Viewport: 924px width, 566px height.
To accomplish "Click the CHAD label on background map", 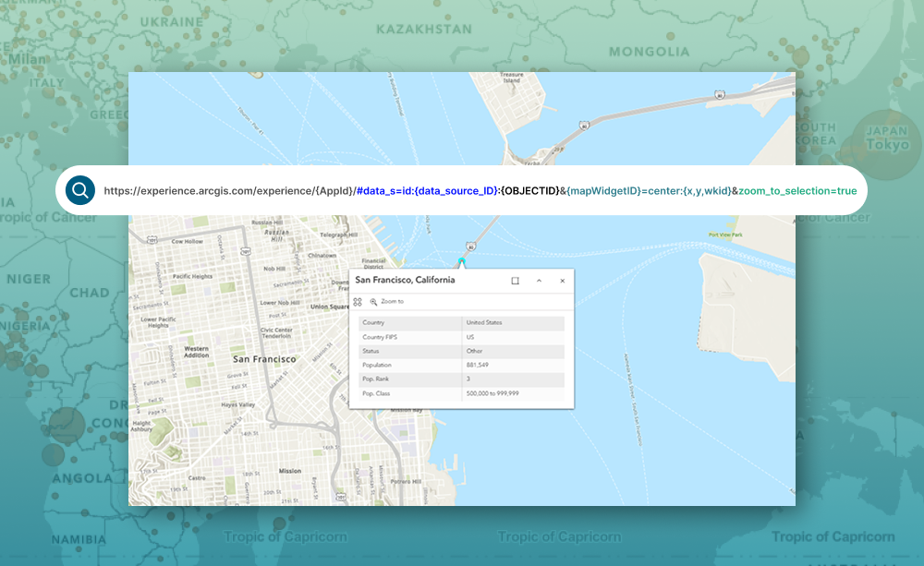I will [x=90, y=293].
